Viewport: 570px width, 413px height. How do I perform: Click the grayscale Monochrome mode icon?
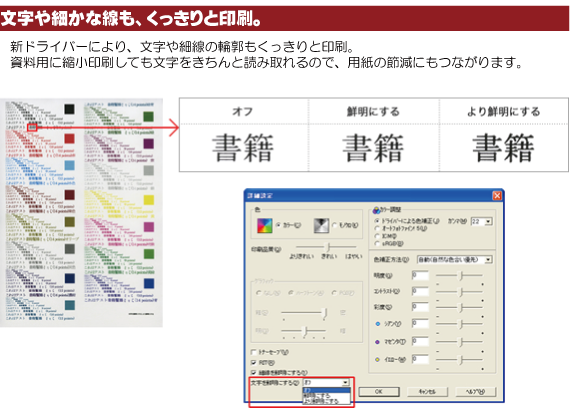321,226
